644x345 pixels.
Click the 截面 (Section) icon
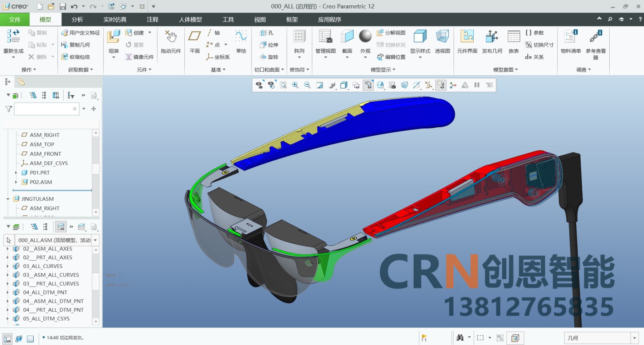(347, 36)
